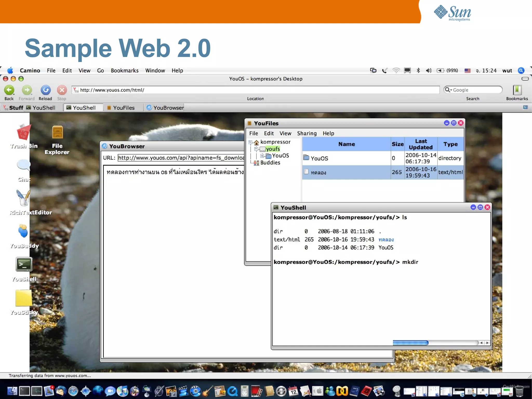Click the Reload toolbar button
The height and width of the screenshot is (399, 532).
pyautogui.click(x=45, y=90)
